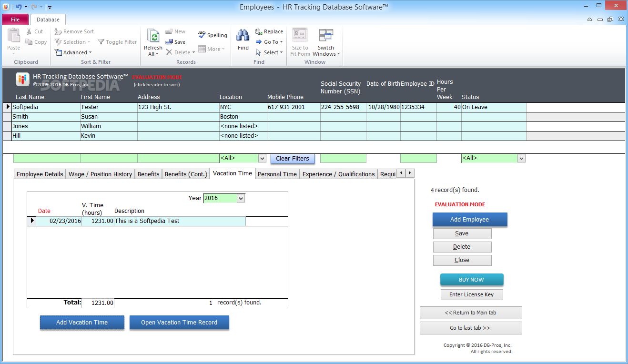Click New record in ribbon

175,31
